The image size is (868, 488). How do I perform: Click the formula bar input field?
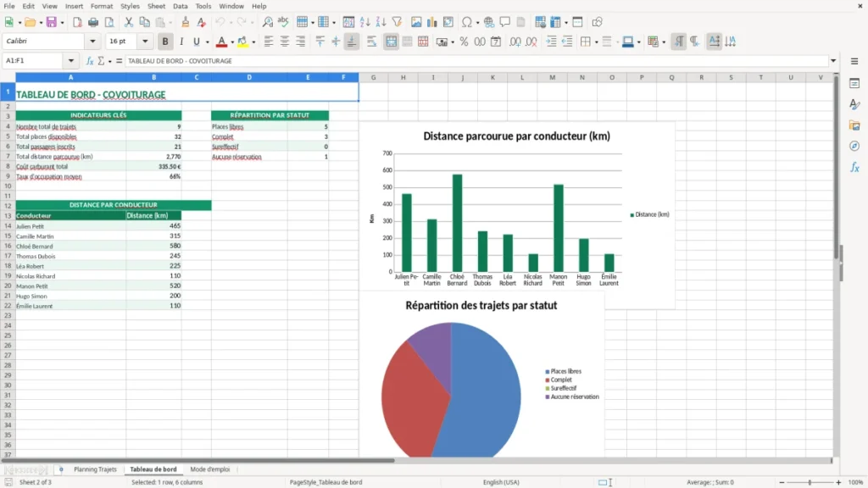(x=476, y=61)
